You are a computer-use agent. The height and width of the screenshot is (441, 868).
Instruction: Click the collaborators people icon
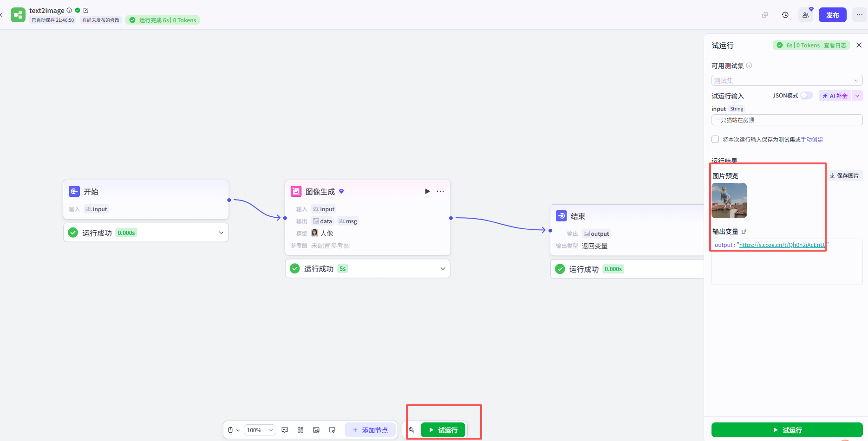805,15
